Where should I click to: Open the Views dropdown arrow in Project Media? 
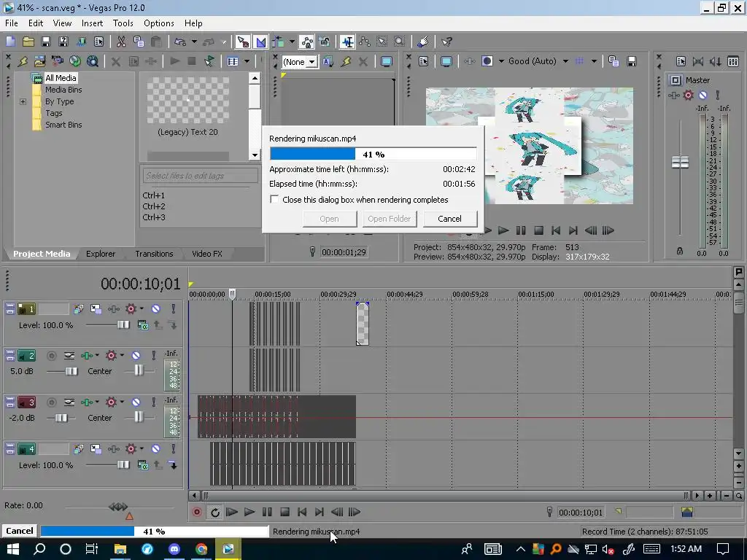click(247, 61)
